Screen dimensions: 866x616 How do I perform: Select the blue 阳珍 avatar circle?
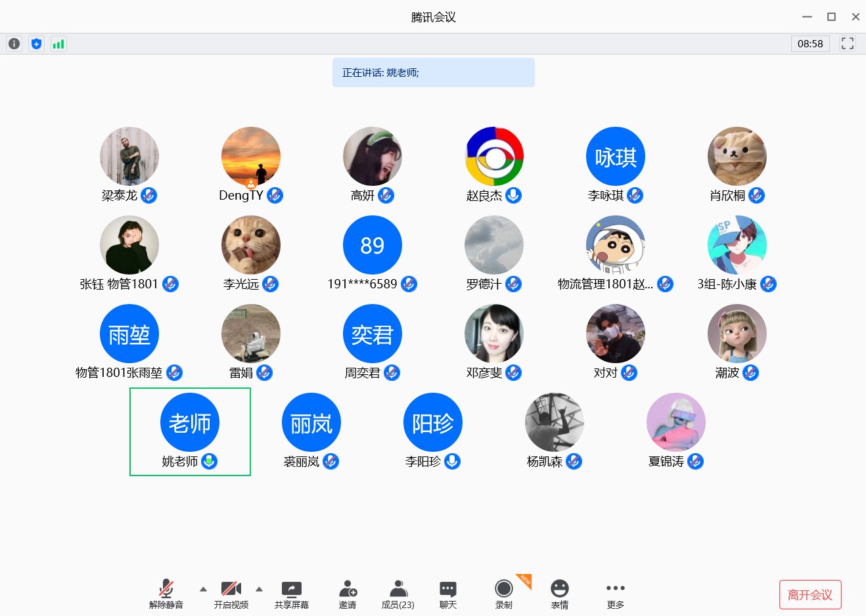pos(433,422)
